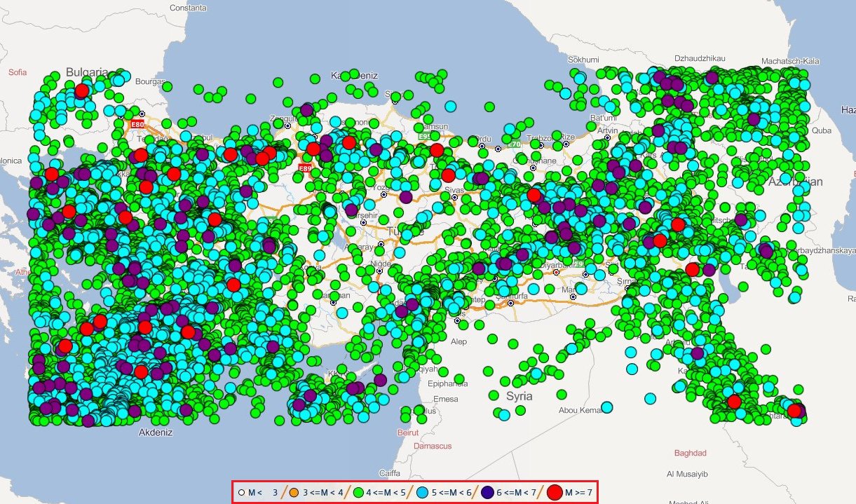The image size is (856, 504).
Task: Click the E80 road shield icon
Action: [138, 124]
